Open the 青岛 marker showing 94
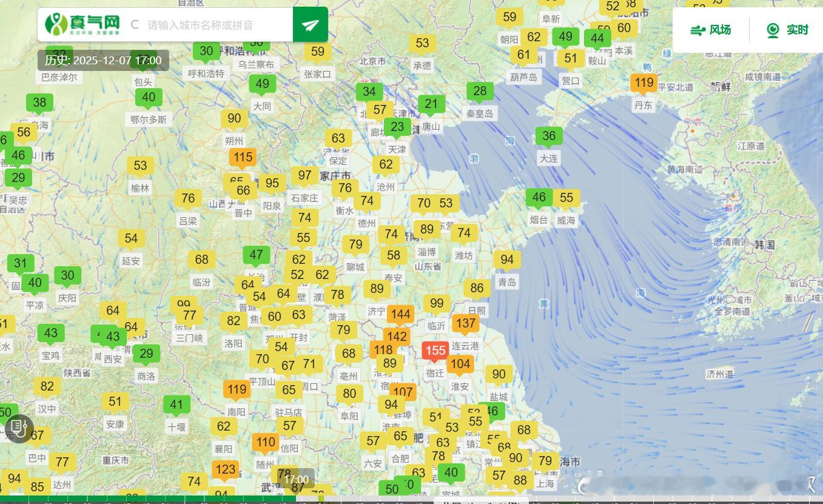The image size is (823, 504). [507, 261]
